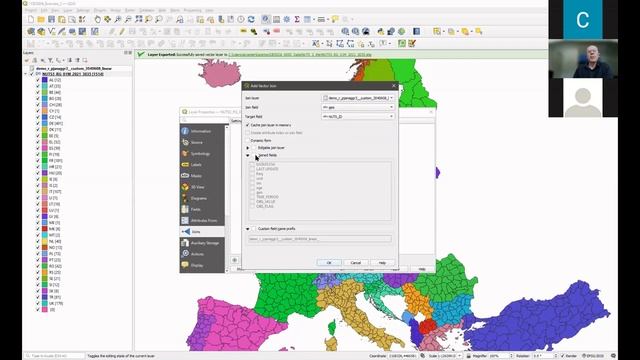
Task: Click the Toggle Editing pencil icon
Action: click(122, 31)
